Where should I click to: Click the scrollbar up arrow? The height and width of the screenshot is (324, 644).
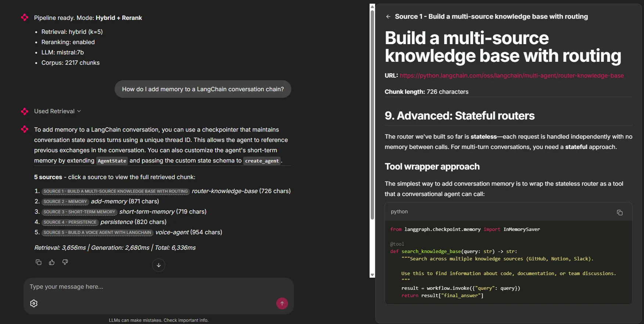click(x=372, y=6)
